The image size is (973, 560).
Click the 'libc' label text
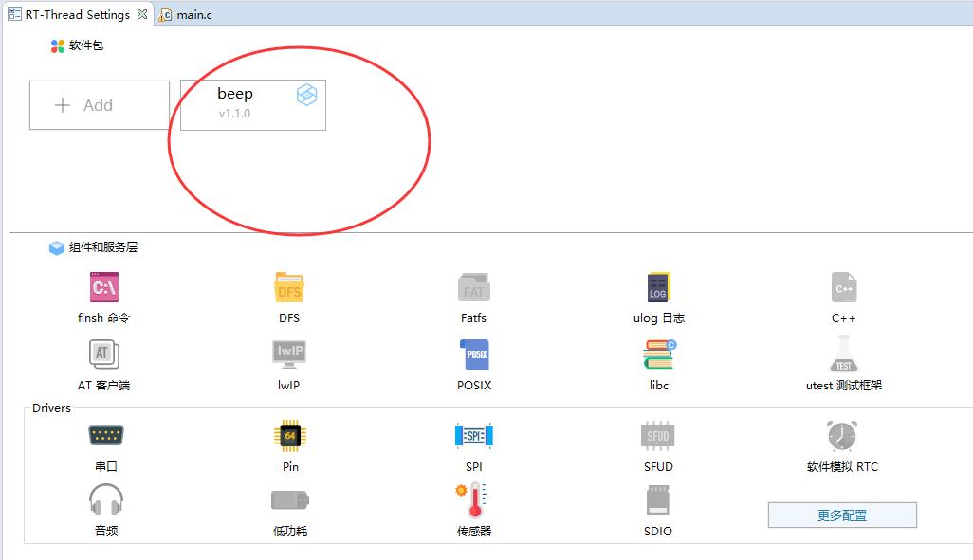coord(659,385)
